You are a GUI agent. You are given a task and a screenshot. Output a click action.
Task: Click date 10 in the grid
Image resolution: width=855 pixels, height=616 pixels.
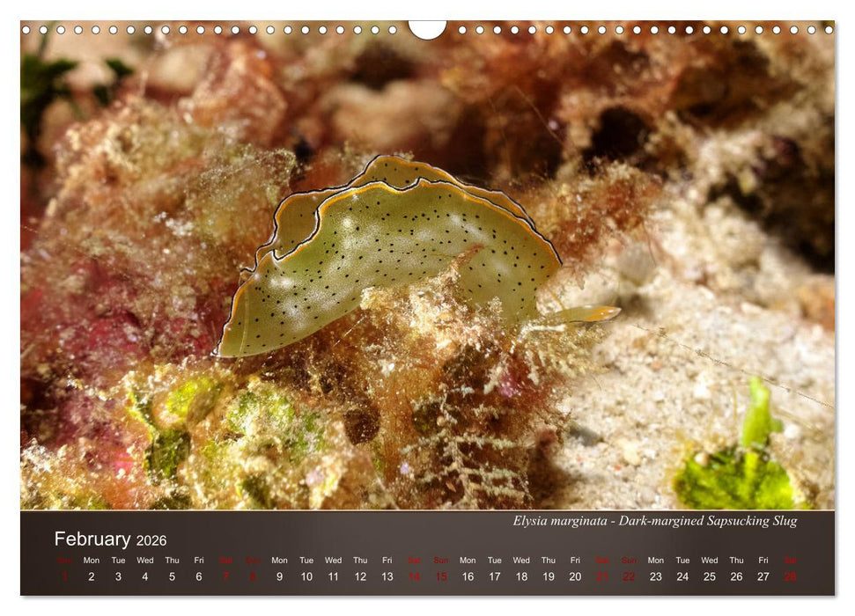tap(306, 576)
